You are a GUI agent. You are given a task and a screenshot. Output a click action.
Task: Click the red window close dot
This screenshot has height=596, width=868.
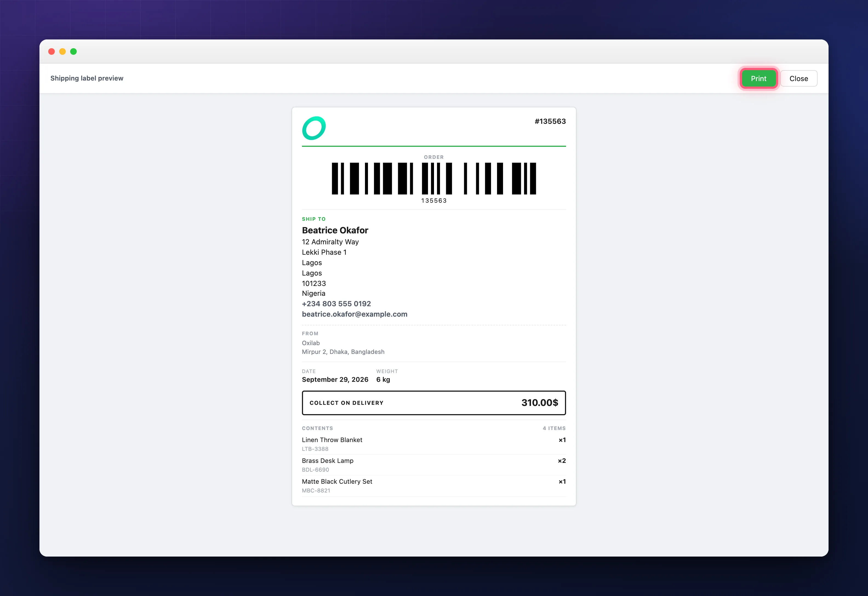tap(52, 51)
